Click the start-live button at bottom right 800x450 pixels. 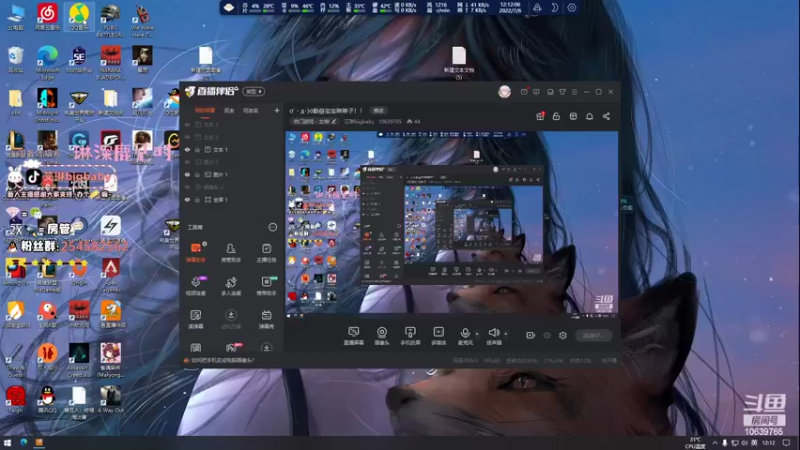click(x=593, y=335)
